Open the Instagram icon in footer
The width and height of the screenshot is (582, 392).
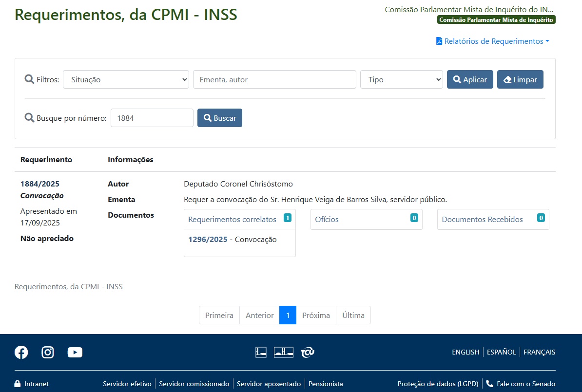coord(48,352)
